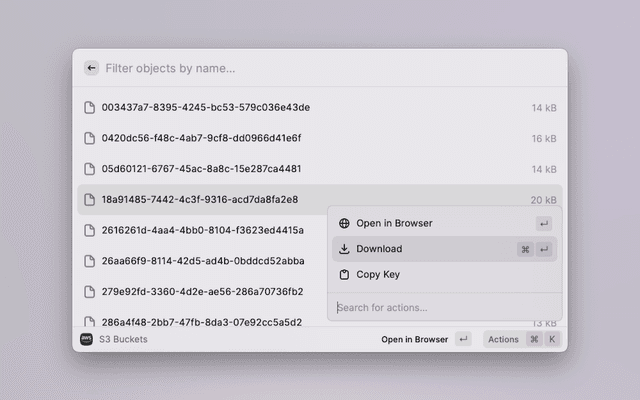The height and width of the screenshot is (400, 640).
Task: Click the Search for actions input
Action: [x=440, y=307]
